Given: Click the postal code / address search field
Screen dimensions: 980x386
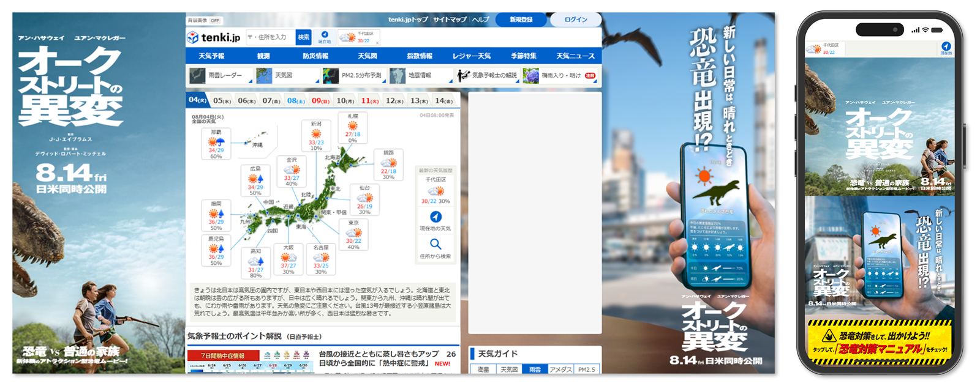Looking at the screenshot, I should coord(271,37).
